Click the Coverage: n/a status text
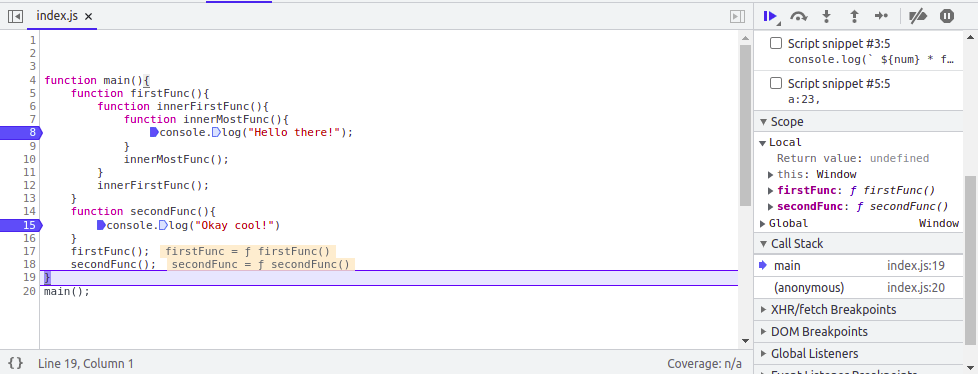Viewport: 978px width, 374px height. point(704,363)
